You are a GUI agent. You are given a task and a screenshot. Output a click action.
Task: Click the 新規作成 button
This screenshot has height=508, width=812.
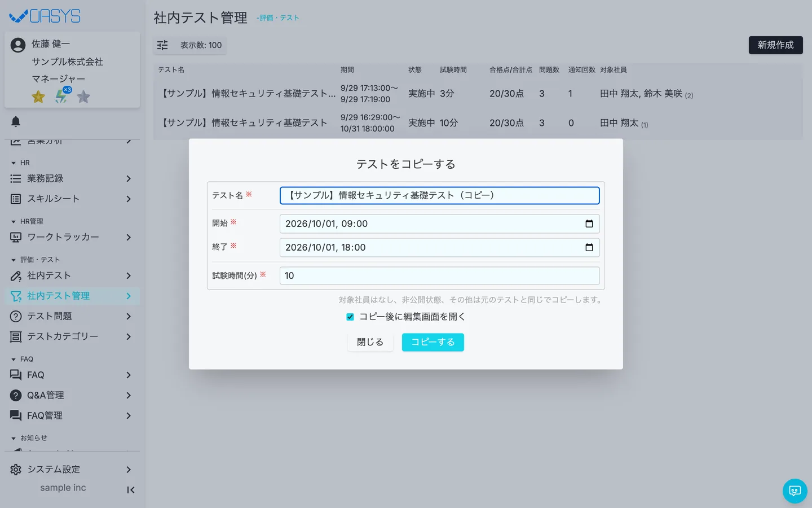tap(776, 45)
